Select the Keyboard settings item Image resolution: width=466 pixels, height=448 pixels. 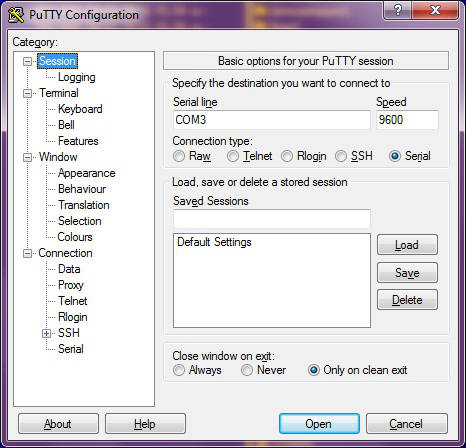[x=80, y=109]
